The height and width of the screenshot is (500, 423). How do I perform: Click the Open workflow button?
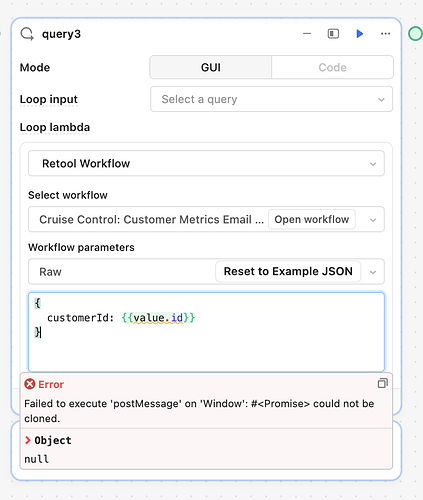click(312, 219)
